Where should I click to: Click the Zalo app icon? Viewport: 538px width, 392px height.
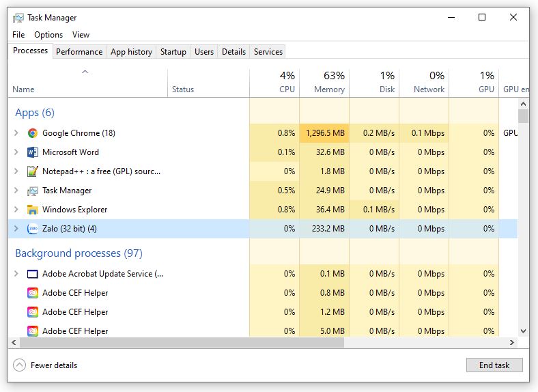pyautogui.click(x=32, y=229)
